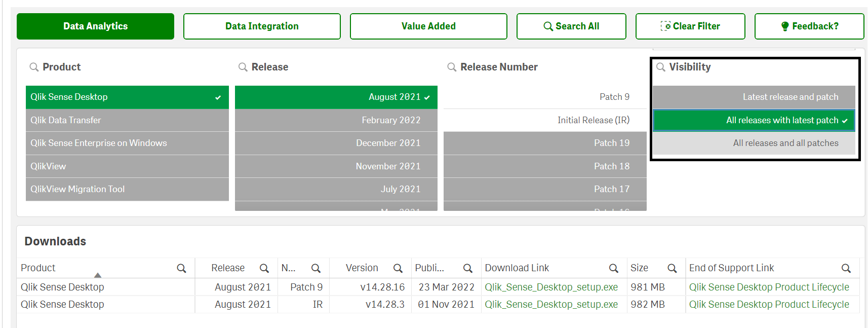
Task: Open the Feedback? button
Action: [809, 26]
